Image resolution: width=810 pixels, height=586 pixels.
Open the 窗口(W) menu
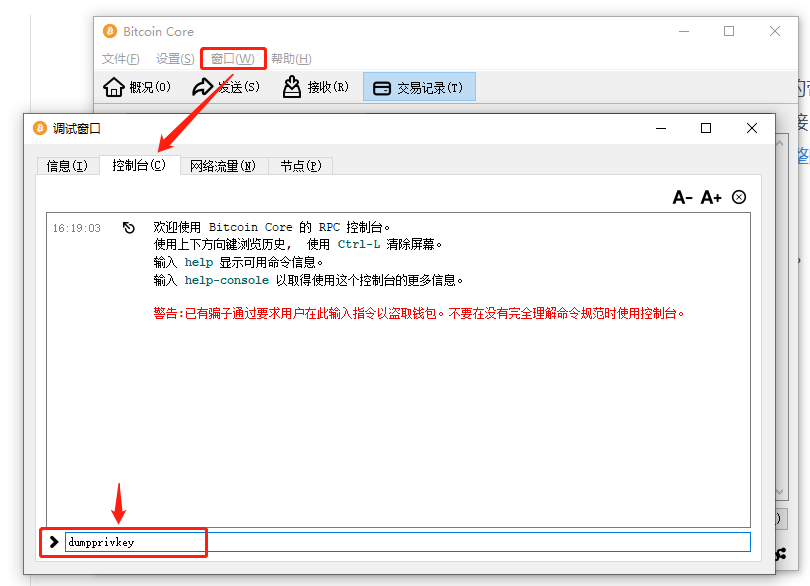[x=229, y=58]
